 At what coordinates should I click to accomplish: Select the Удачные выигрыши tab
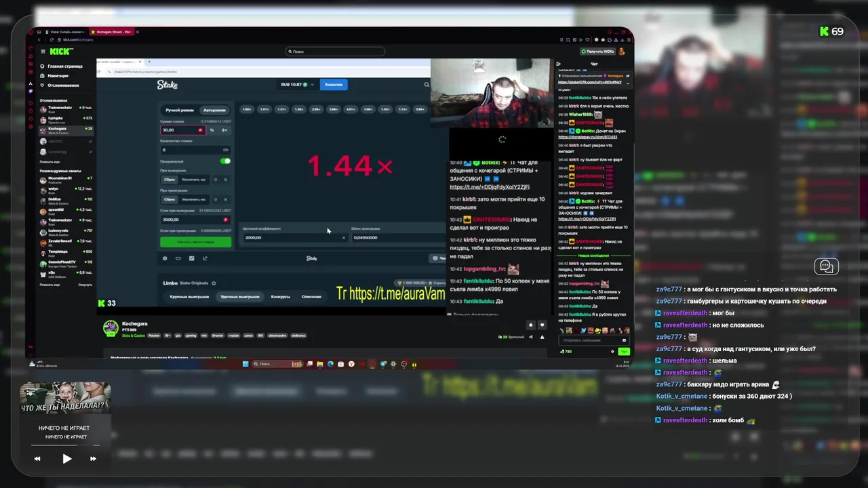[240, 296]
